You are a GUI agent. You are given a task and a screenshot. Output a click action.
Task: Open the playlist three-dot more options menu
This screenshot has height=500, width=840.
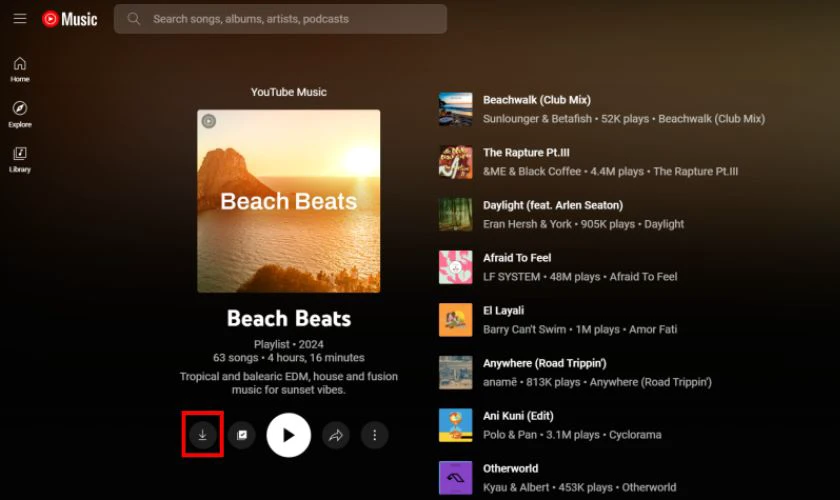point(374,435)
